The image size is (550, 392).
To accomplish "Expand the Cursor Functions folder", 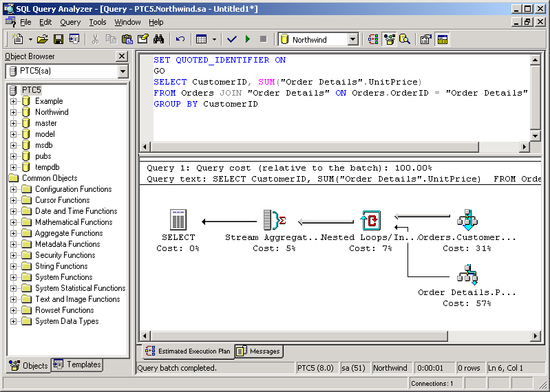I will [x=13, y=200].
